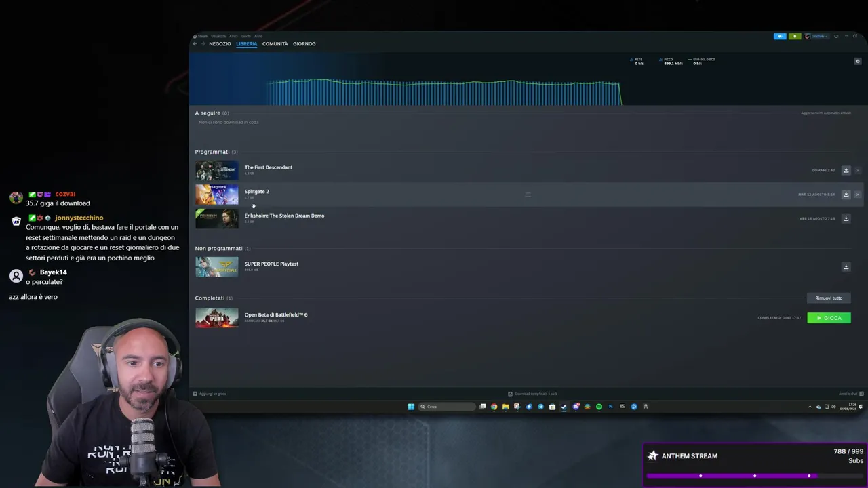Switch to COMUNITÀ tab
868x488 pixels.
(x=275, y=43)
